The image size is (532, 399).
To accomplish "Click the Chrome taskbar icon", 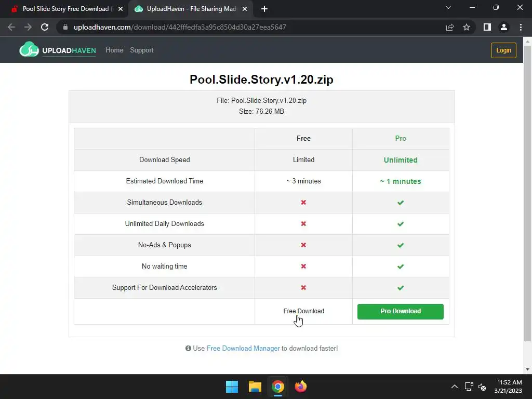I will tap(277, 387).
